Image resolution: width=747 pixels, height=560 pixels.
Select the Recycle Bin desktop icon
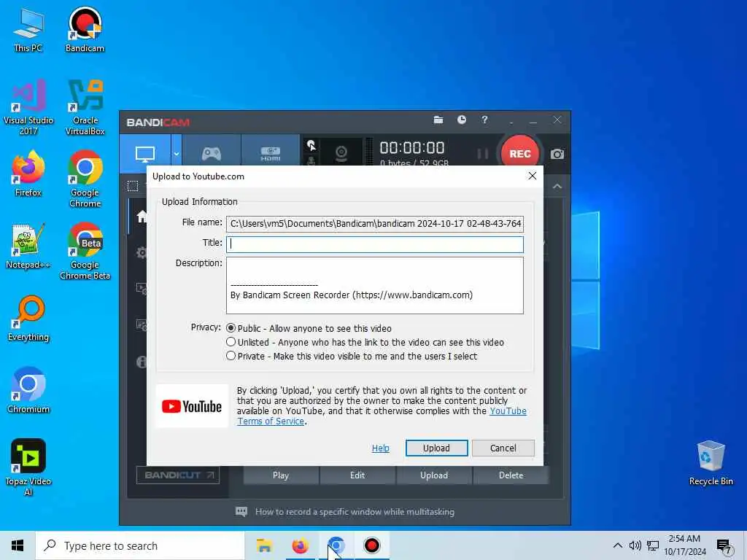(711, 463)
